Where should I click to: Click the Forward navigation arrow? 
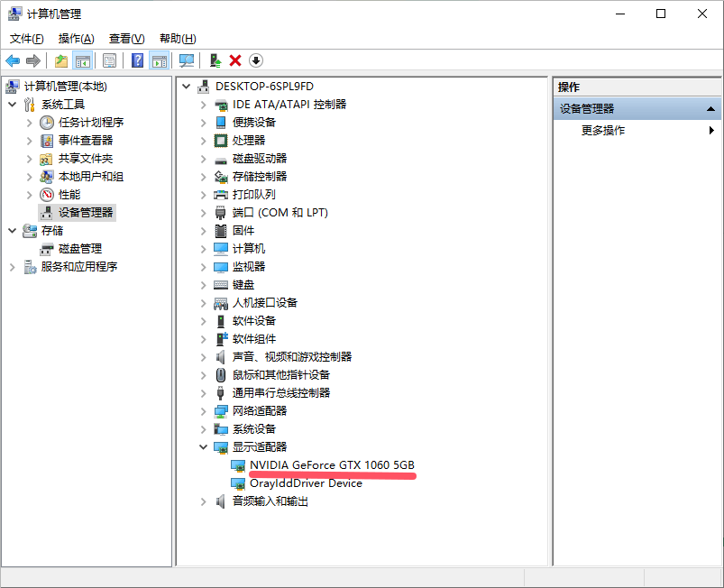click(34, 60)
